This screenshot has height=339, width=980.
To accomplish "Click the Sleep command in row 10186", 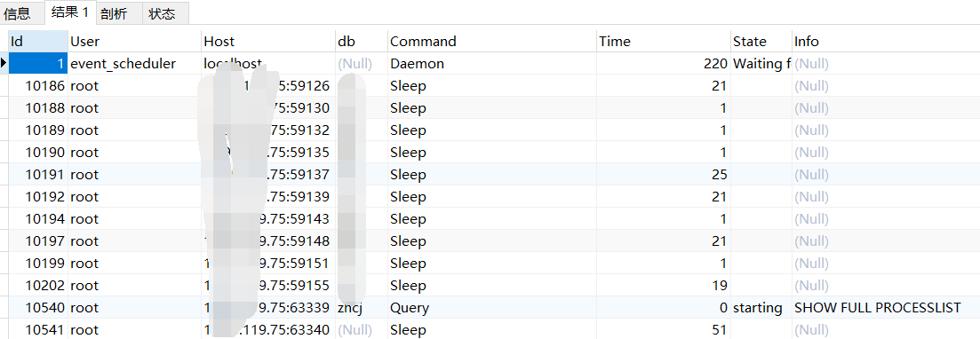I will (492, 85).
